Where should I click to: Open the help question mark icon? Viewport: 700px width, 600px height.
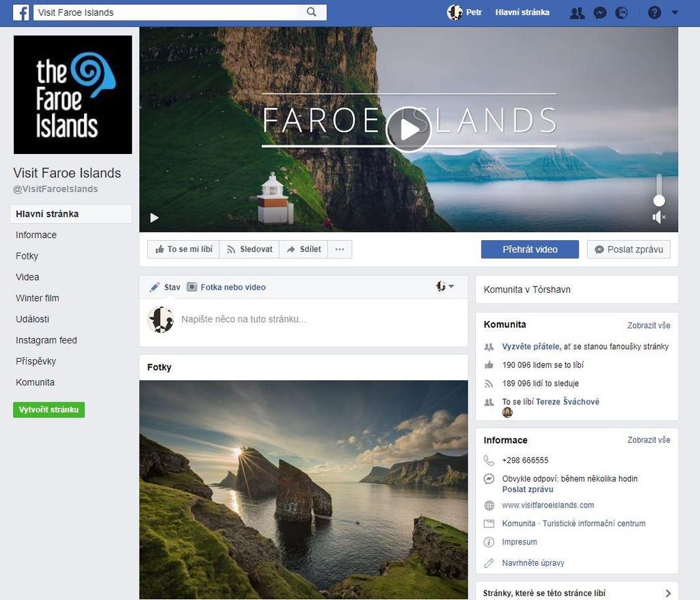click(654, 12)
